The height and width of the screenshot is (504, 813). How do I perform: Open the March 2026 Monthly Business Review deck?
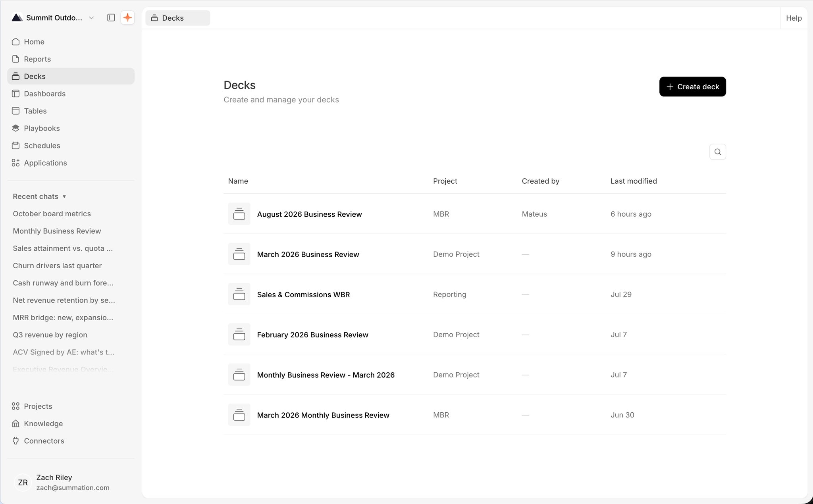click(323, 415)
